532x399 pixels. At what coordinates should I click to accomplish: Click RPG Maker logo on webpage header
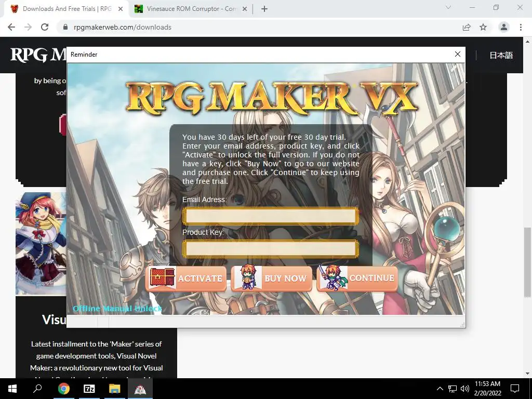38,55
